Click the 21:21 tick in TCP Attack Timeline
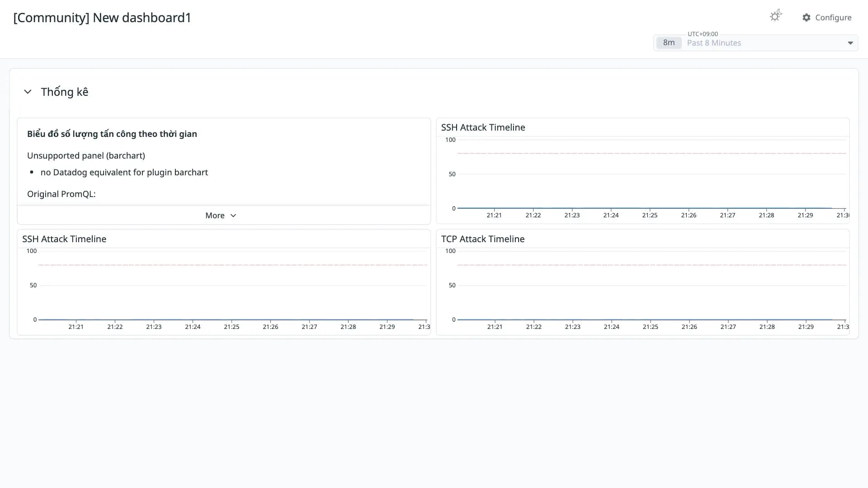The width and height of the screenshot is (868, 488). [x=495, y=327]
